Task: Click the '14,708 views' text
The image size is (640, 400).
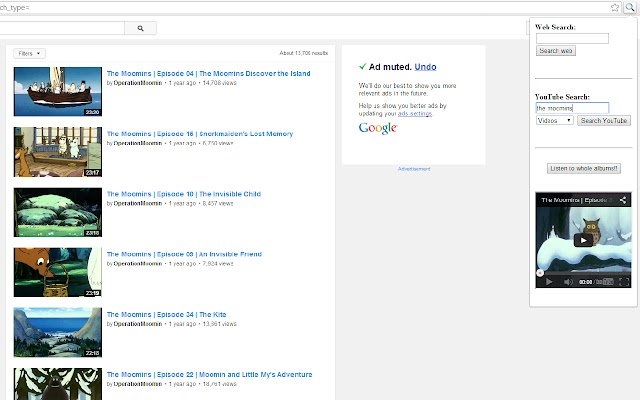Action: 220,83
